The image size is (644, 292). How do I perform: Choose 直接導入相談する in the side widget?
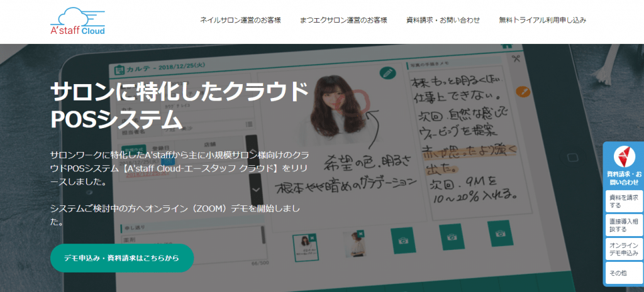click(x=623, y=225)
